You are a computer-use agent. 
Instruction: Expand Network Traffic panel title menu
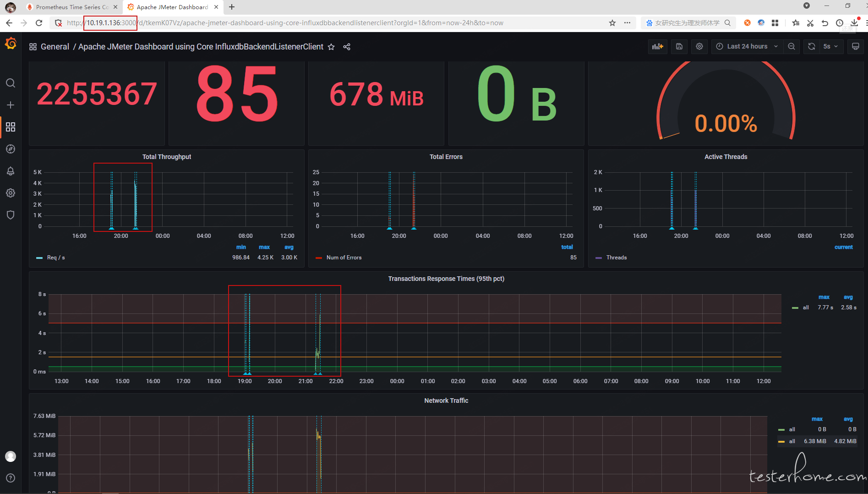coord(446,401)
